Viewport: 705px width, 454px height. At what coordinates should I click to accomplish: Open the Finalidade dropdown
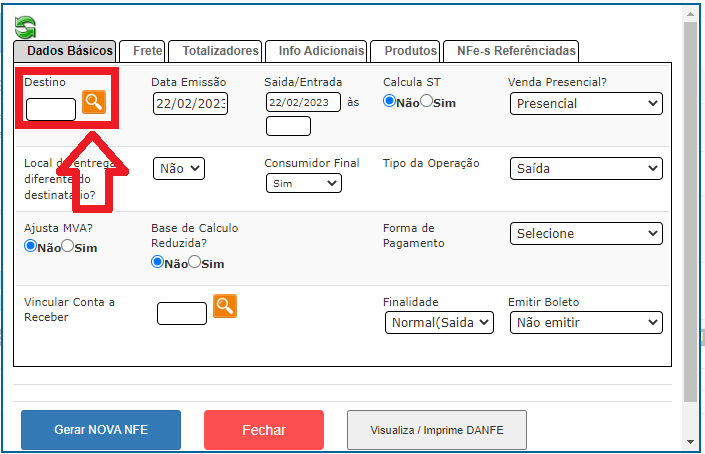click(439, 322)
